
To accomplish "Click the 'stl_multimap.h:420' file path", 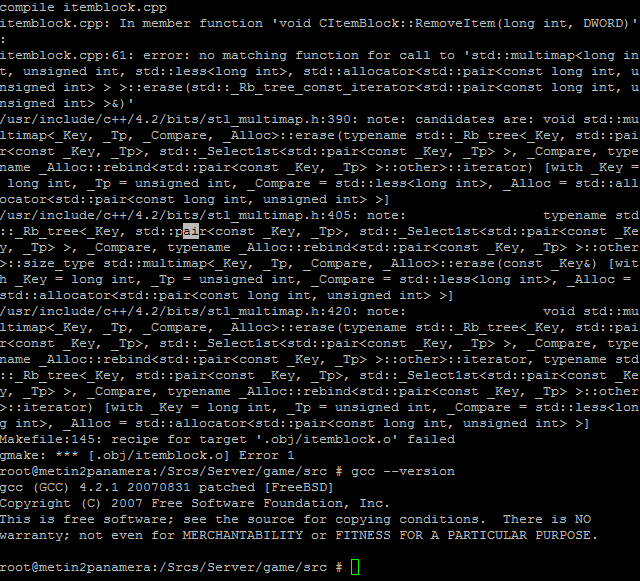I will pos(275,311).
